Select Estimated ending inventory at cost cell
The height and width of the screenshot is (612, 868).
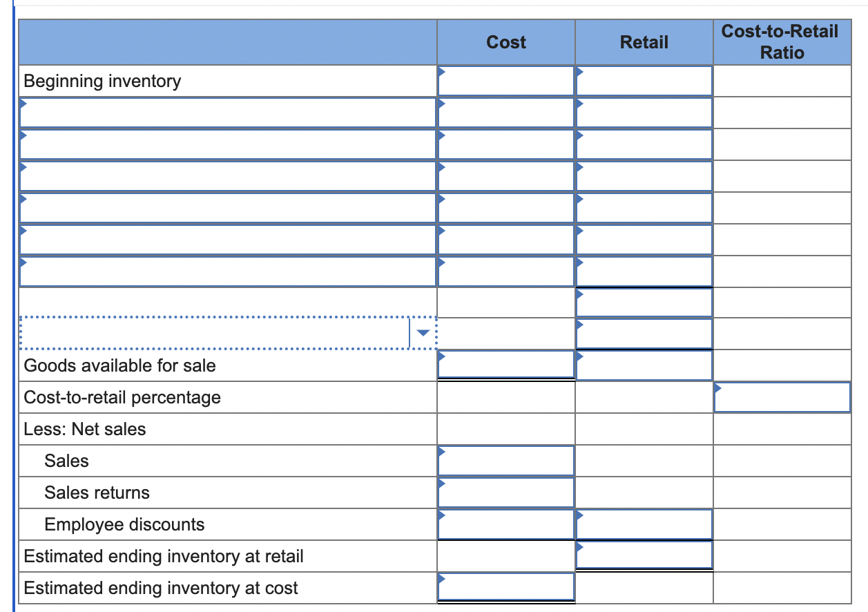pyautogui.click(x=505, y=587)
